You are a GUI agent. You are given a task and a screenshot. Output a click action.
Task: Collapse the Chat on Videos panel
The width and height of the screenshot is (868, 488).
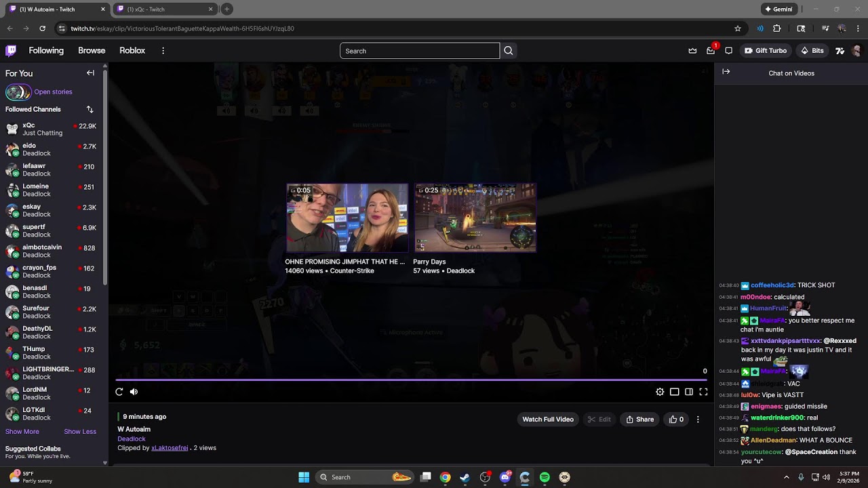click(x=726, y=72)
